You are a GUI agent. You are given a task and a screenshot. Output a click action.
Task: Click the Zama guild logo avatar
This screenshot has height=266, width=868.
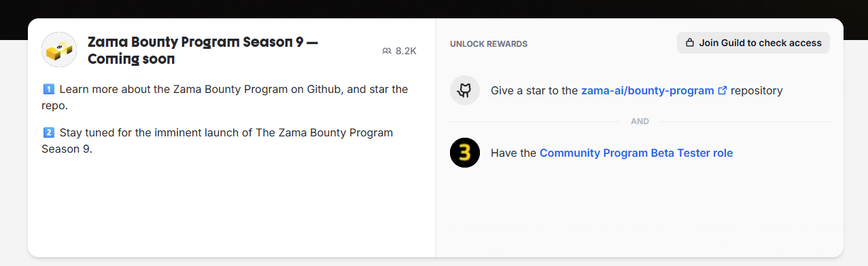point(59,50)
